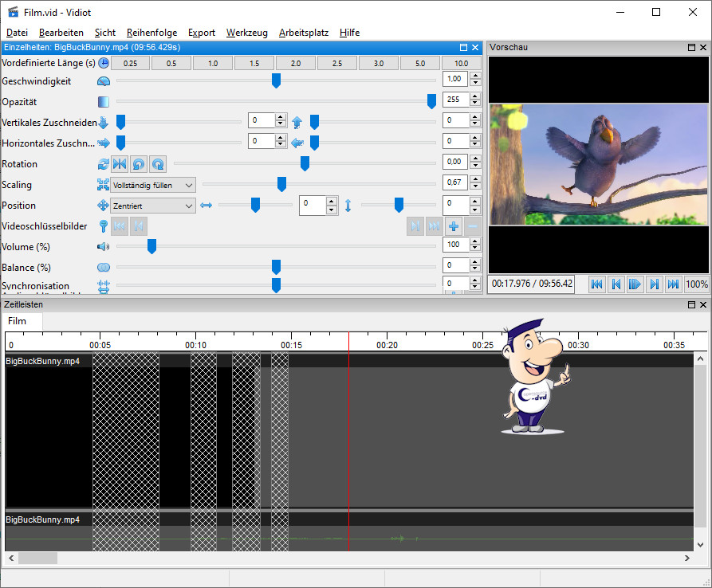Rotate clockwise using the Rotation button
712x588 pixels.
tap(158, 164)
